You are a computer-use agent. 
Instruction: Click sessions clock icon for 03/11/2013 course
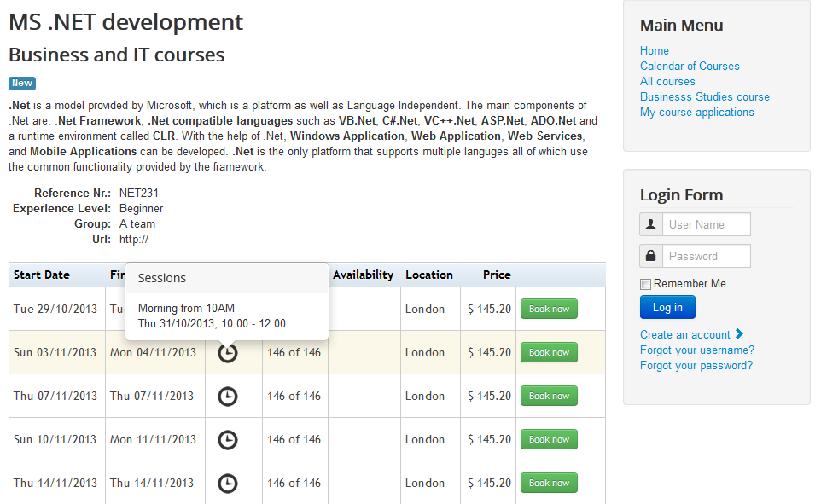[227, 353]
